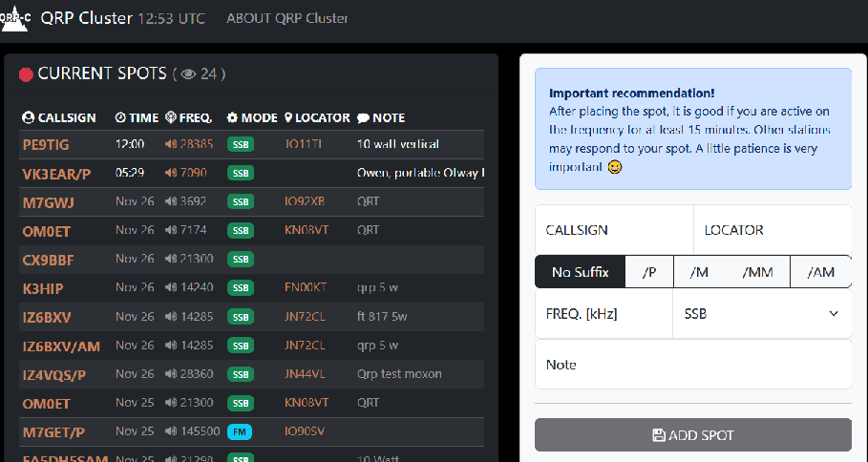
Task: Open callsign VK3EAR/P link
Action: tap(56, 174)
